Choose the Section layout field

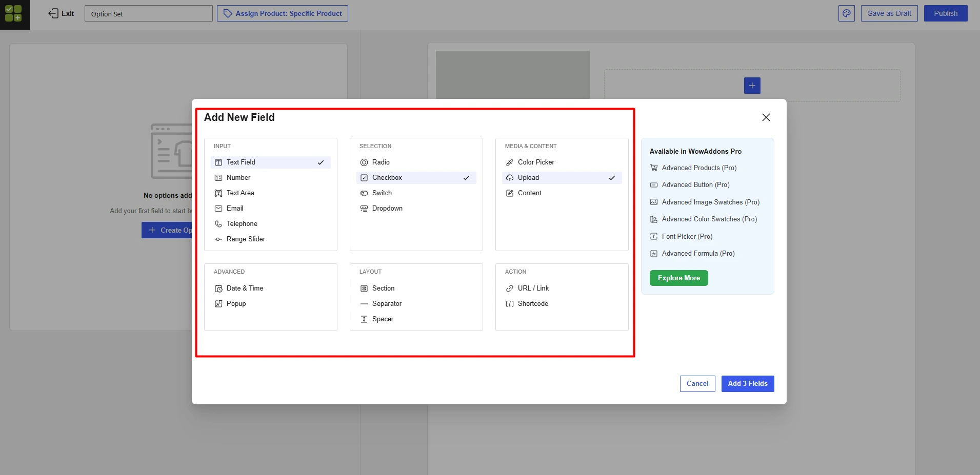click(416, 288)
